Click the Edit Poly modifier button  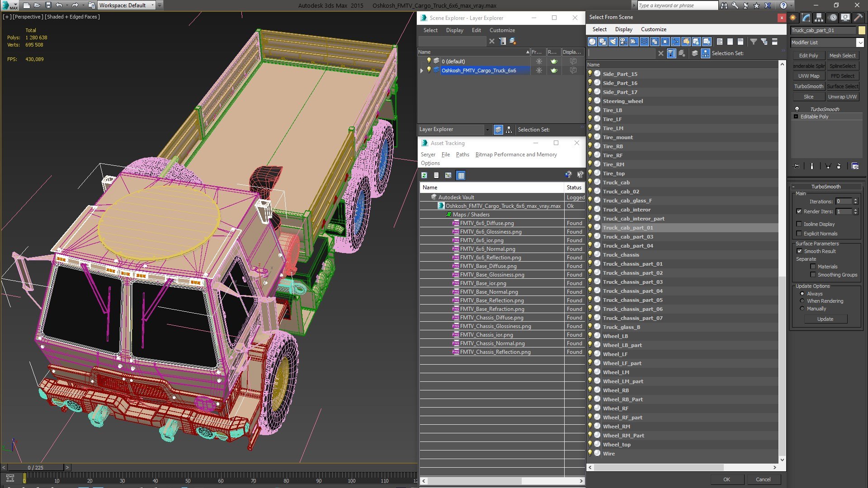[x=808, y=56]
